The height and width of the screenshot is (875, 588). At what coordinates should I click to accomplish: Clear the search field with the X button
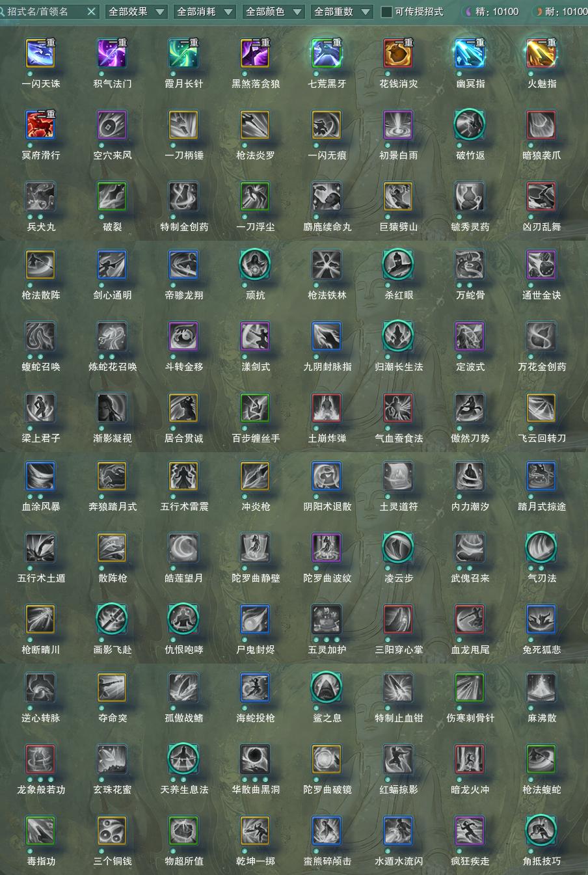(91, 12)
